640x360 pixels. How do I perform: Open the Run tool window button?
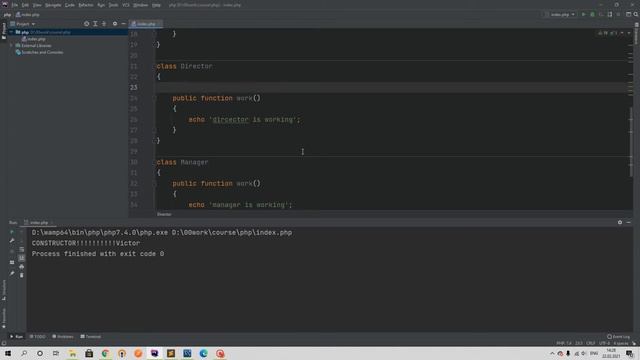pos(16,337)
